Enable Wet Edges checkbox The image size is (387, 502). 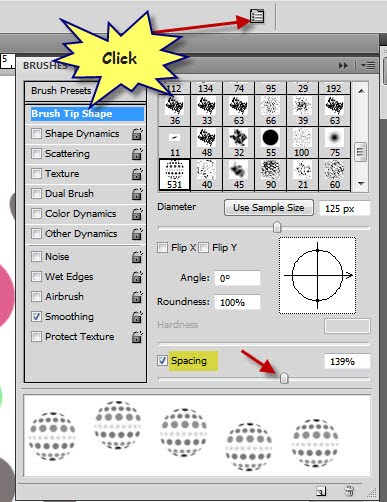pos(36,277)
